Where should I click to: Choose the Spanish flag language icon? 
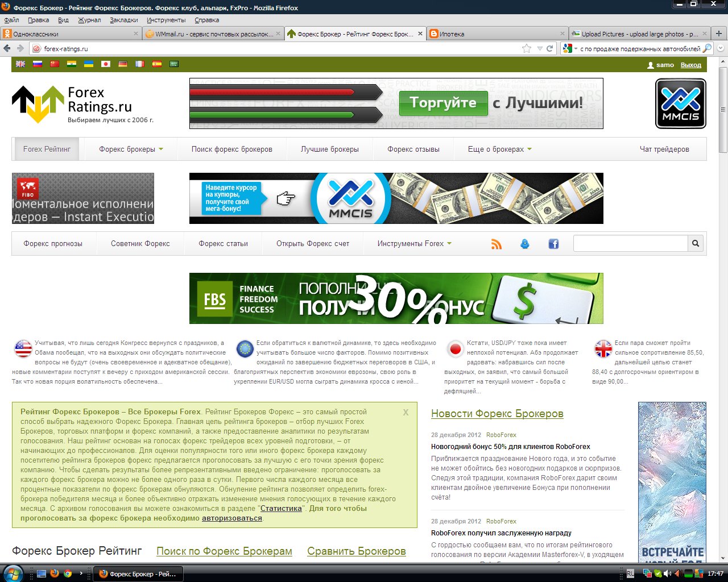point(157,64)
